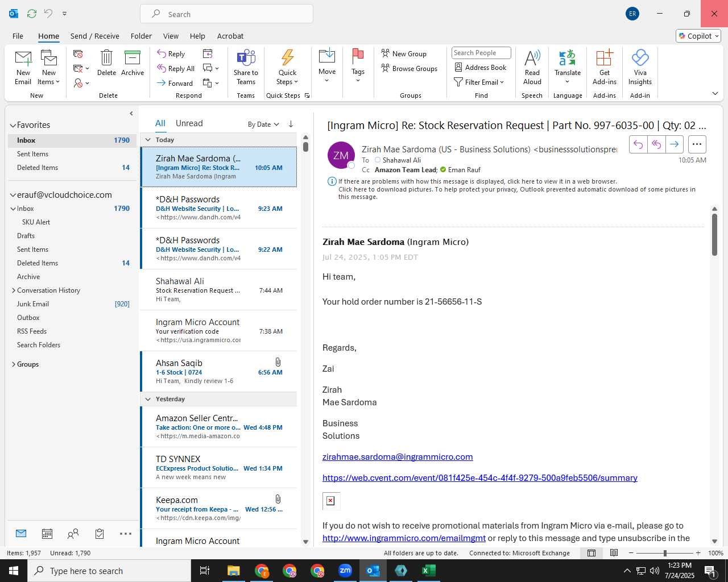The width and height of the screenshot is (728, 582).
Task: Show only Unread messages
Action: pyautogui.click(x=189, y=123)
